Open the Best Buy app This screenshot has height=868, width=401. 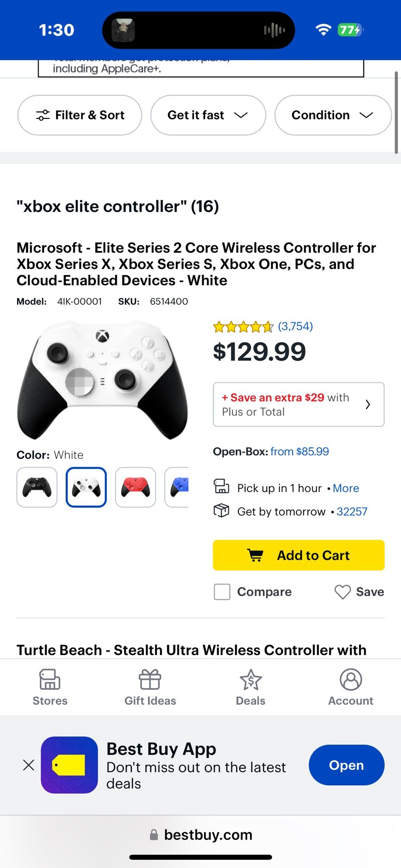pos(346,765)
